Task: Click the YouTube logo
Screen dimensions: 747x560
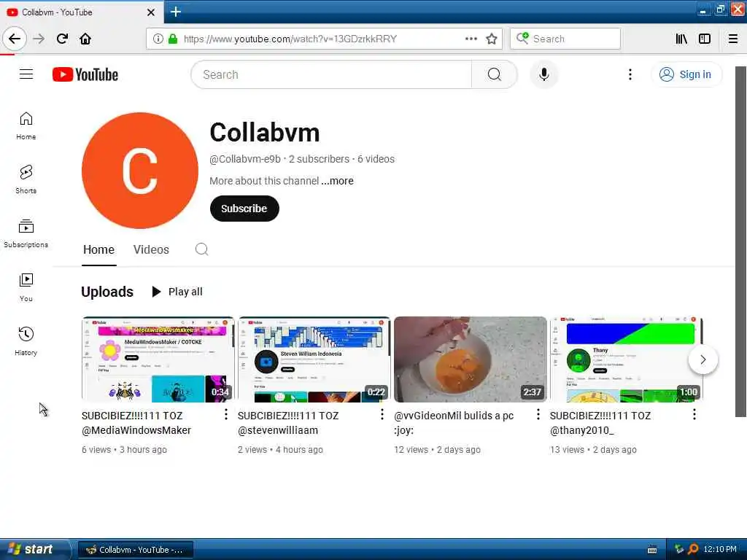Action: tap(85, 74)
